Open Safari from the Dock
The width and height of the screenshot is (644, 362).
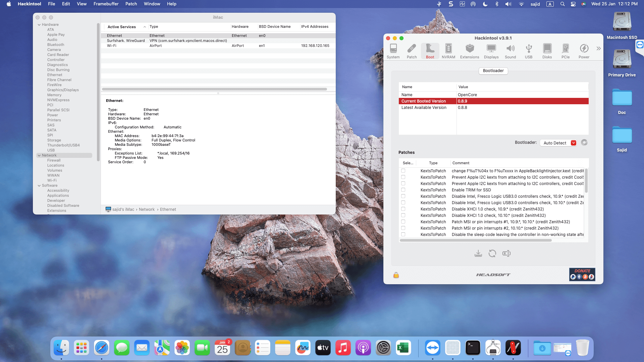coord(102,348)
